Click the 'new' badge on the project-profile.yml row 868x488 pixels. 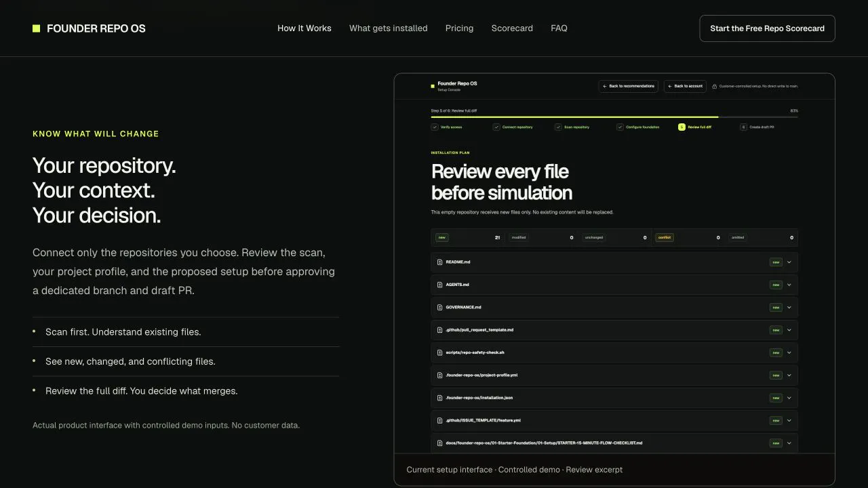click(776, 375)
